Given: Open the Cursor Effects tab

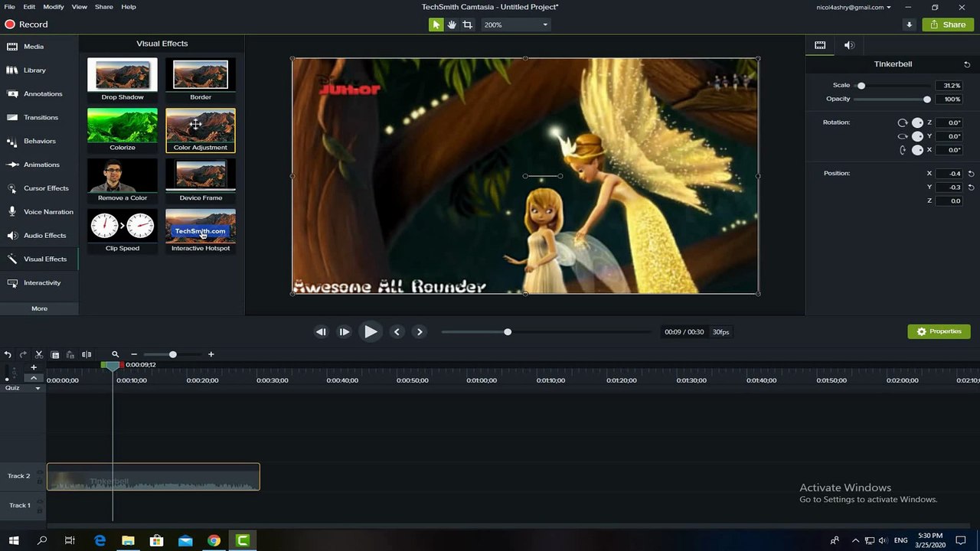Looking at the screenshot, I should click(39, 188).
